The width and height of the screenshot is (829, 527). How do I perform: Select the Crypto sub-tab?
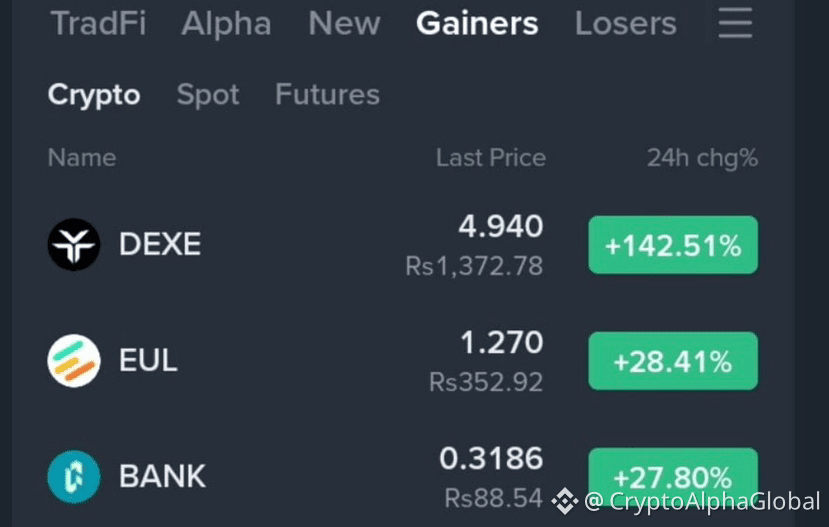click(94, 95)
